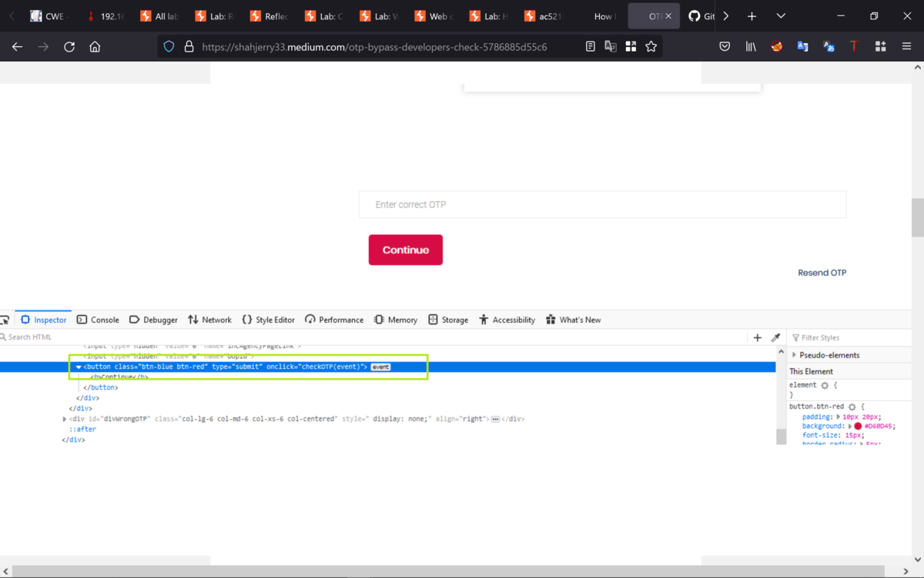Viewport: 924px width, 578px height.
Task: Expand the Pseudo-elements section
Action: 794,355
